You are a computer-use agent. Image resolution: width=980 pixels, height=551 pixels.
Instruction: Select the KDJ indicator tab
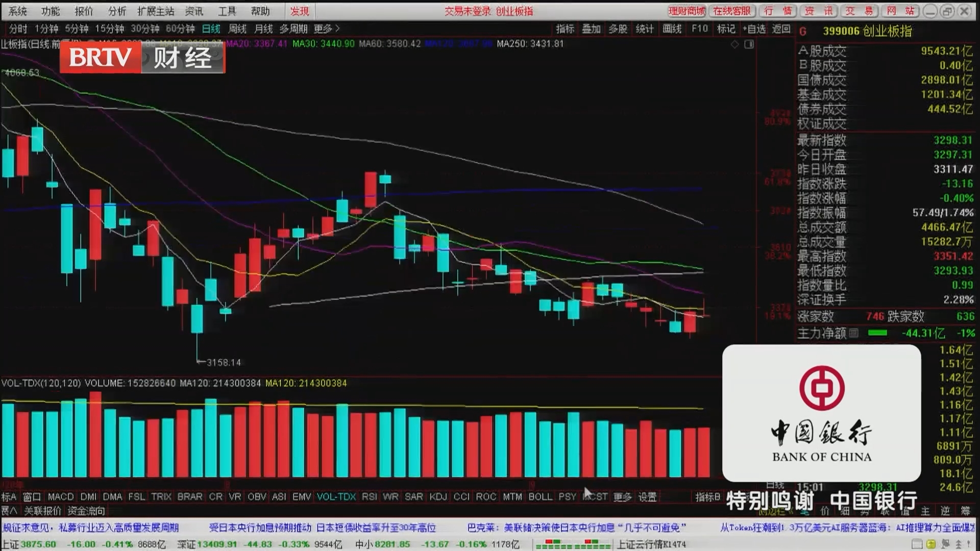pyautogui.click(x=438, y=496)
